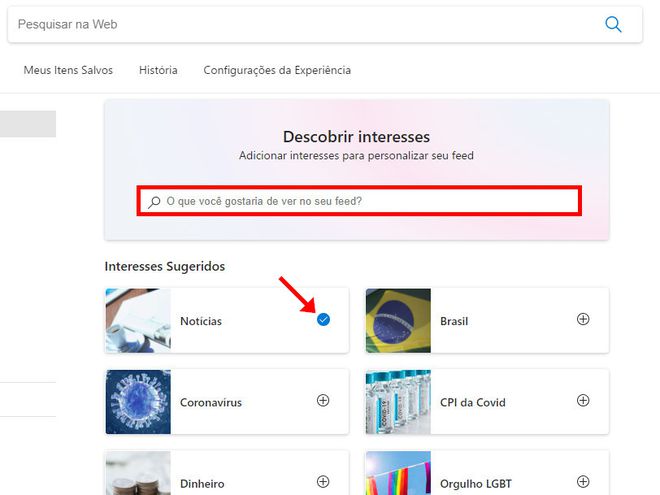Add Dinheiro interest with plus icon
The image size is (660, 495).
click(x=323, y=482)
